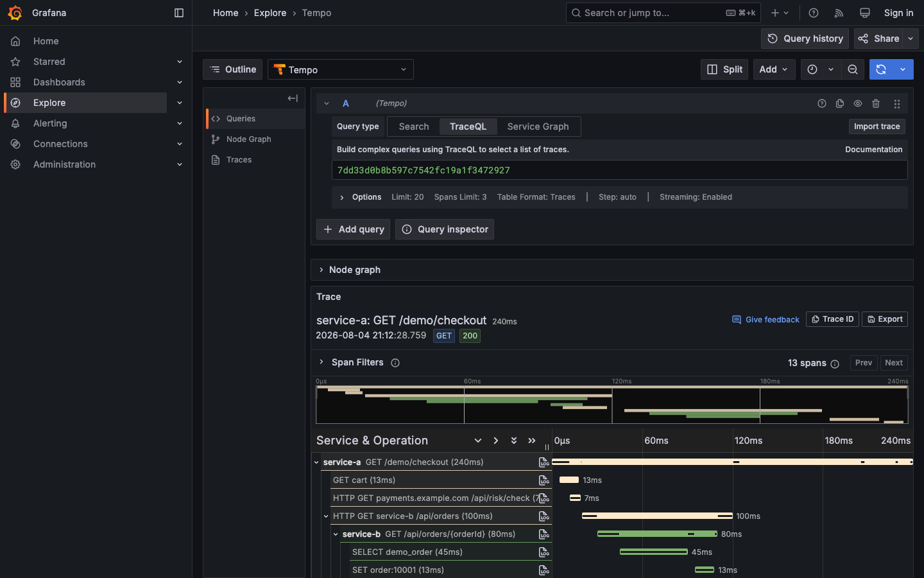Collapse HTTP GET service-b /api/orders span
This screenshot has width=924, height=578.
point(326,516)
